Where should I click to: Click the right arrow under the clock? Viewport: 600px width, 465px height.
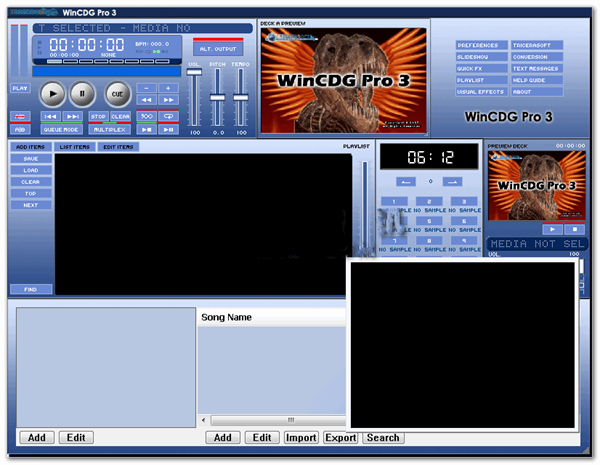452,182
